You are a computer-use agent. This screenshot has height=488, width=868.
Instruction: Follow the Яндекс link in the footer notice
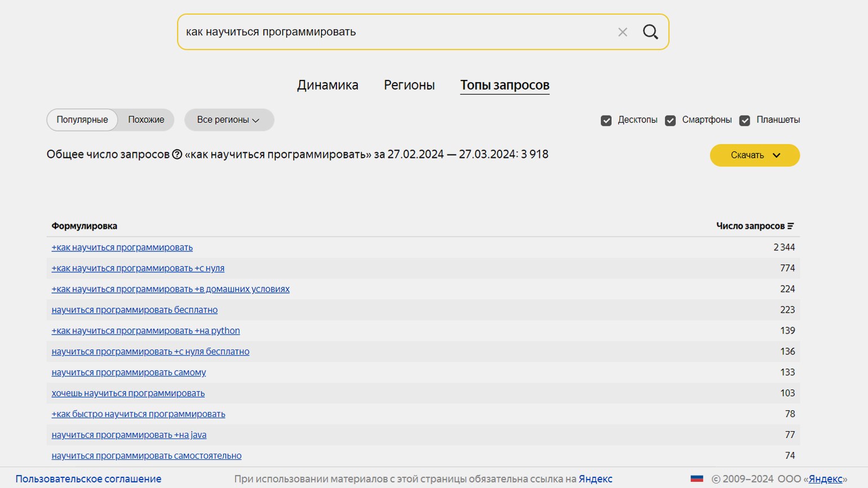pyautogui.click(x=595, y=479)
